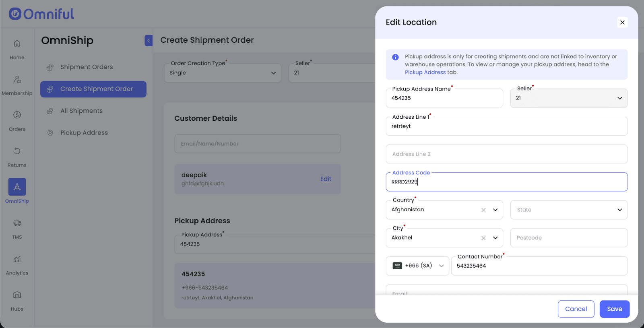
Task: Follow the Pickup Address link in info banner
Action: tap(425, 72)
